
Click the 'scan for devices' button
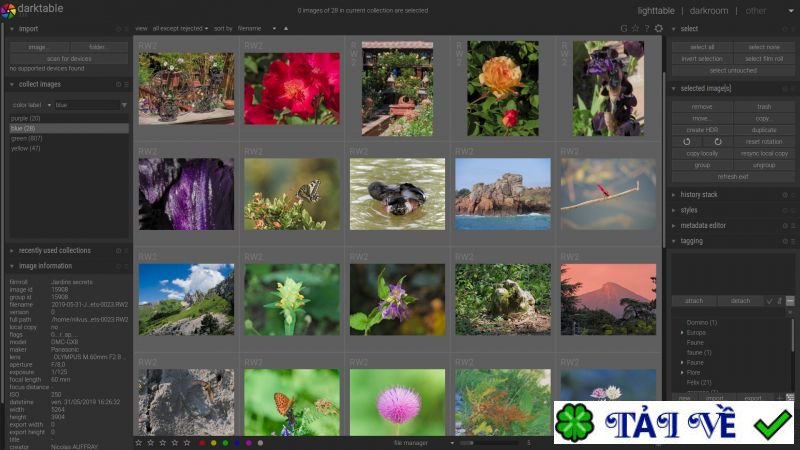coord(67,58)
